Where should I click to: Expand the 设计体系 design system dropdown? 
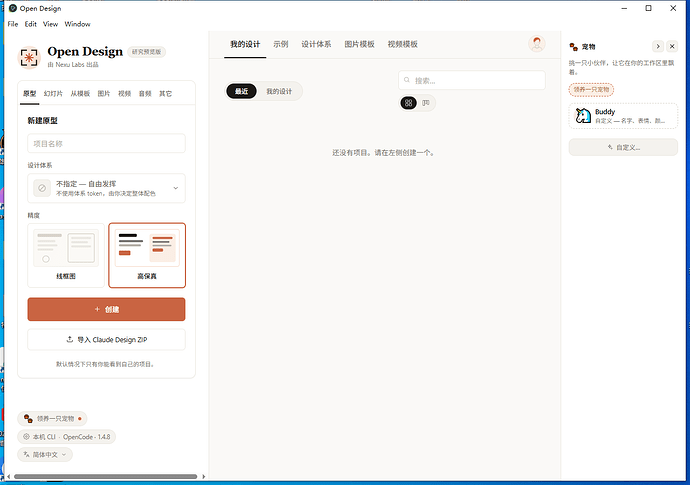click(x=106, y=188)
